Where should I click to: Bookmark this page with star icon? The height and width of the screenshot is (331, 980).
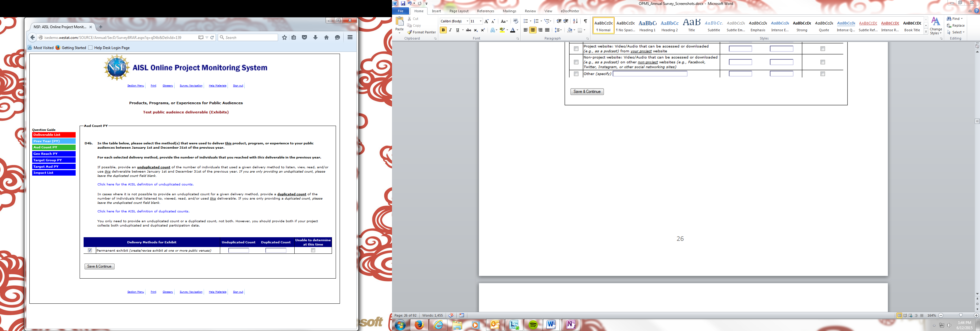click(284, 37)
